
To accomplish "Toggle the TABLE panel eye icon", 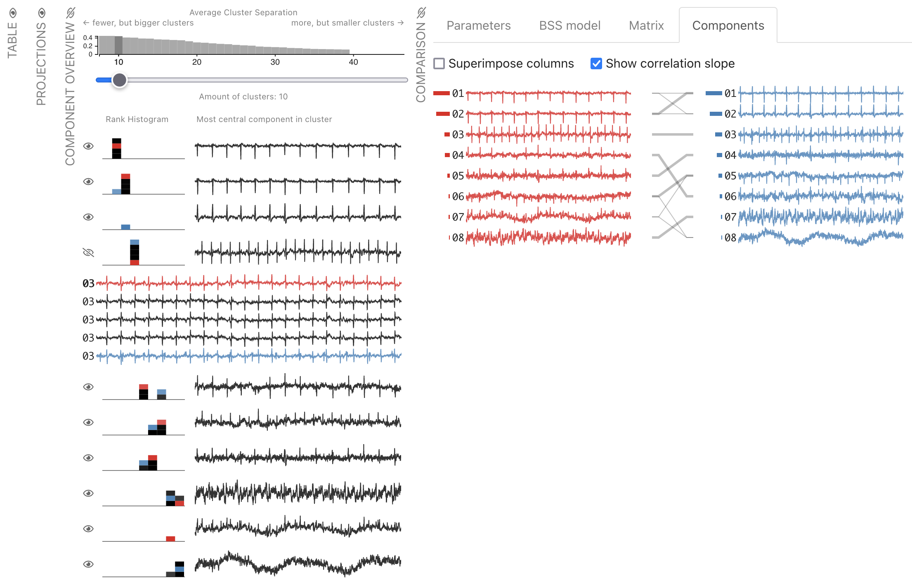I will [x=13, y=13].
